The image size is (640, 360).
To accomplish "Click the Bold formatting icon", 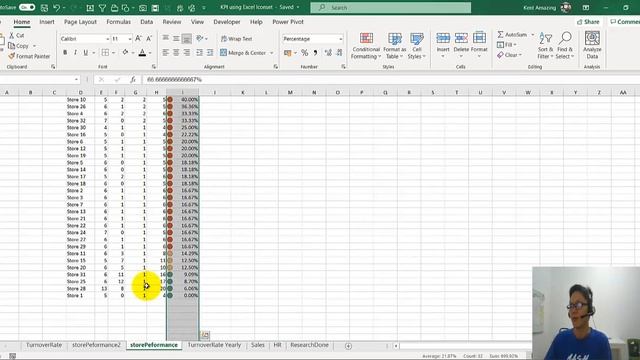I will point(65,53).
